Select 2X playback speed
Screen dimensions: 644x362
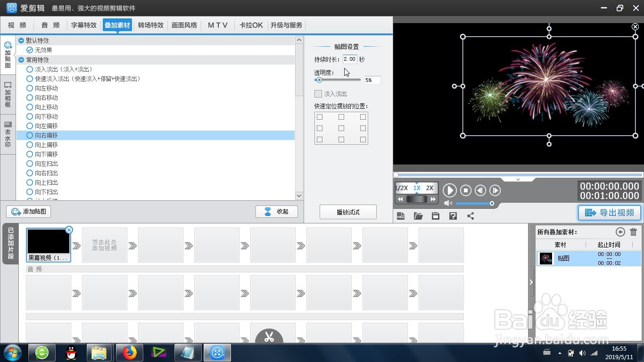point(429,188)
